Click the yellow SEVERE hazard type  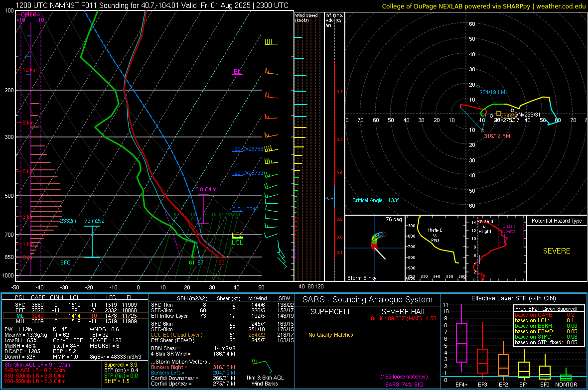tap(557, 251)
